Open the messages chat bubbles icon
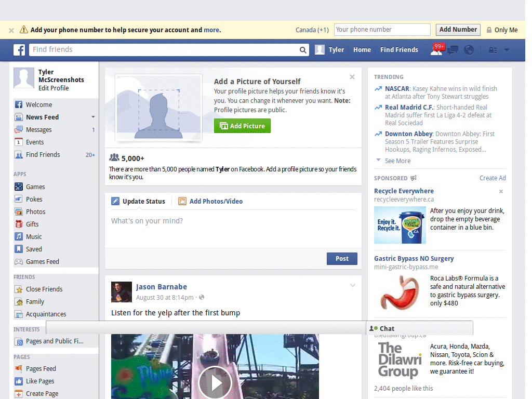 pos(453,50)
